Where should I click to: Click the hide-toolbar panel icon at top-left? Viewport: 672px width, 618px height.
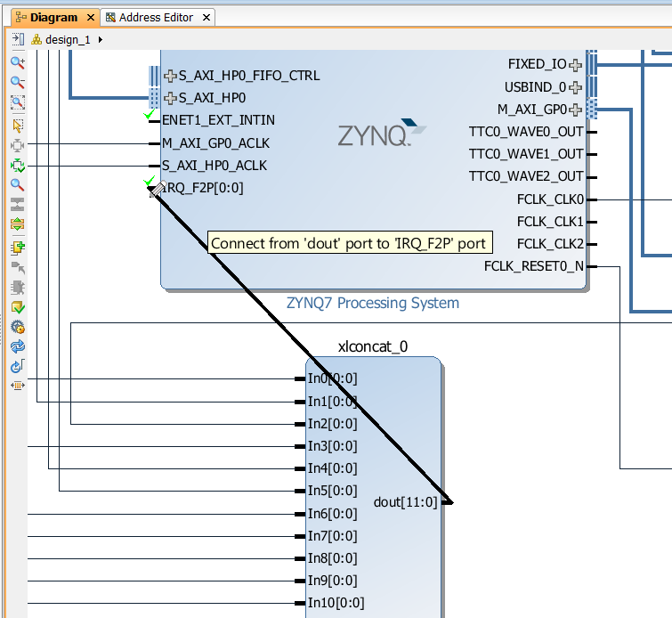point(18,39)
